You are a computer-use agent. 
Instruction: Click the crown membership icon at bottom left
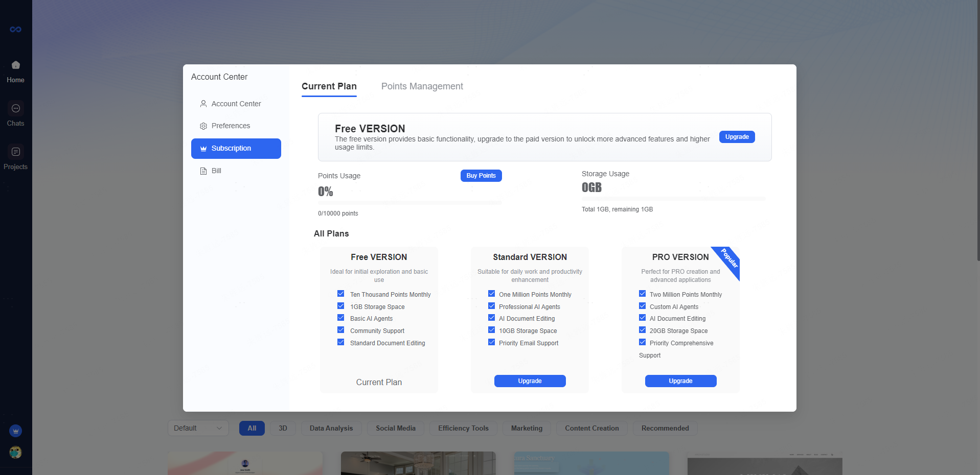tap(15, 431)
